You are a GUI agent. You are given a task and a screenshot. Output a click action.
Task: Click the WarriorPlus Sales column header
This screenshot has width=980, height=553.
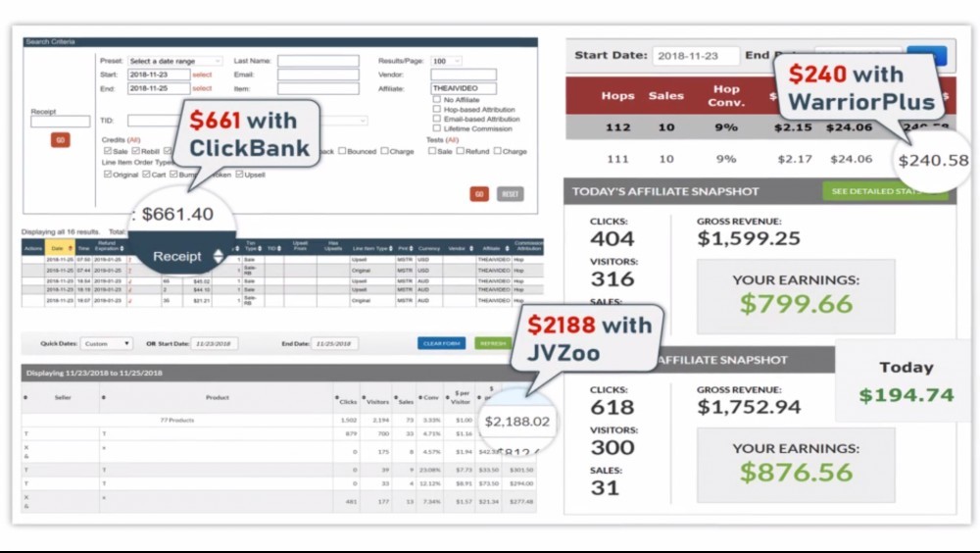pyautogui.click(x=665, y=96)
